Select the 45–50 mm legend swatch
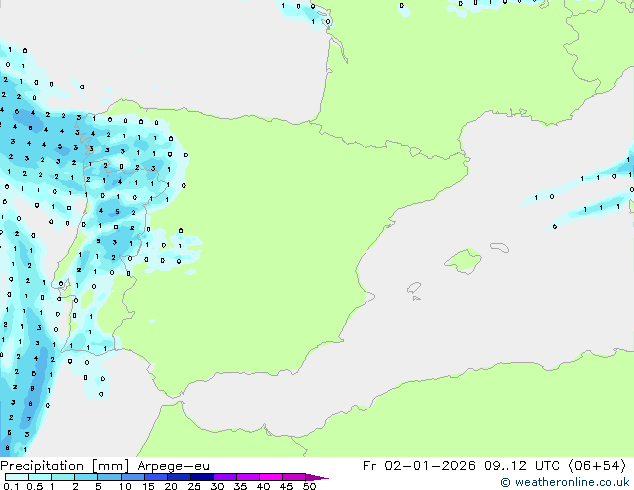 (x=297, y=477)
